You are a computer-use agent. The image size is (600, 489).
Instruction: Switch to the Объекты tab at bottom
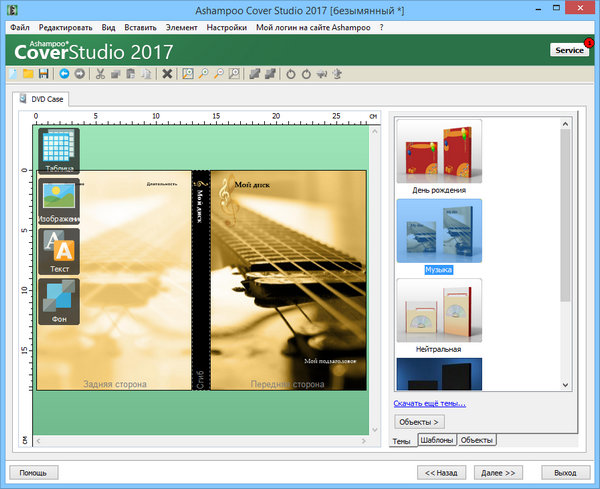tap(477, 441)
